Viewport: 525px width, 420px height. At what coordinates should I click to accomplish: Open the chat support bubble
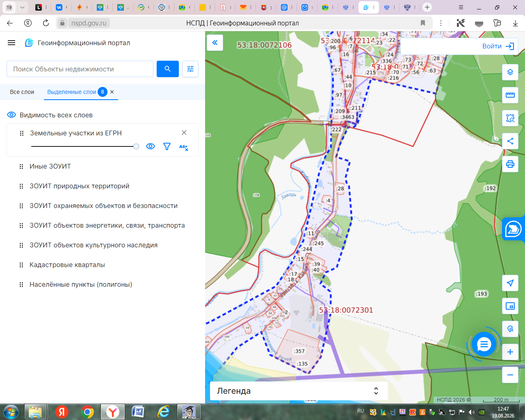coord(484,345)
